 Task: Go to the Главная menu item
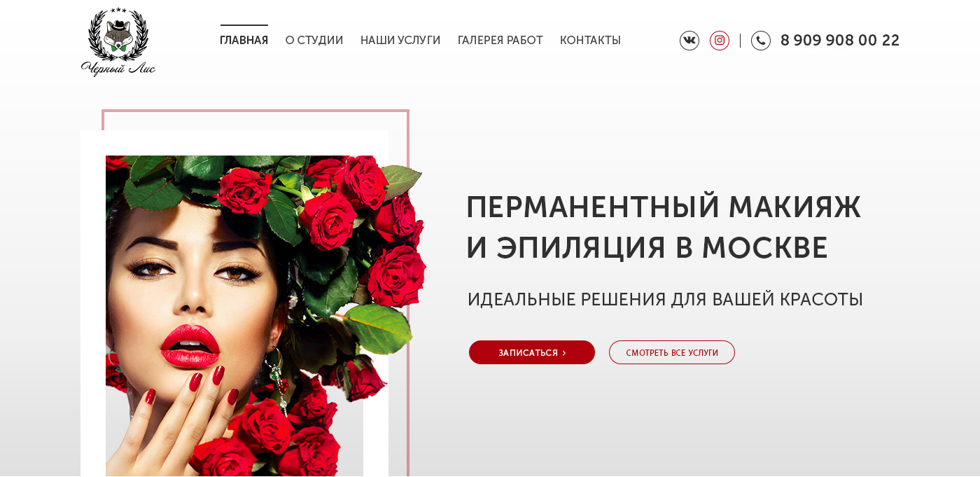tap(244, 41)
